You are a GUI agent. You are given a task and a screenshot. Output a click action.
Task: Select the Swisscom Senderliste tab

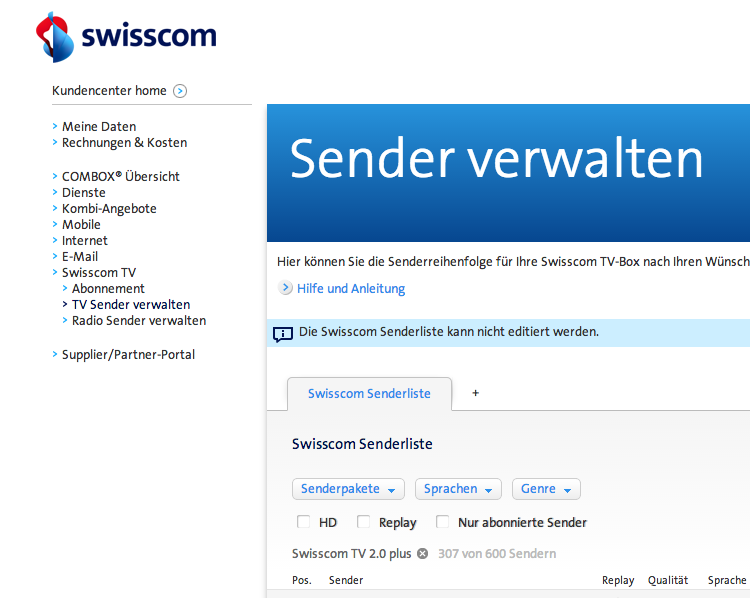click(369, 394)
